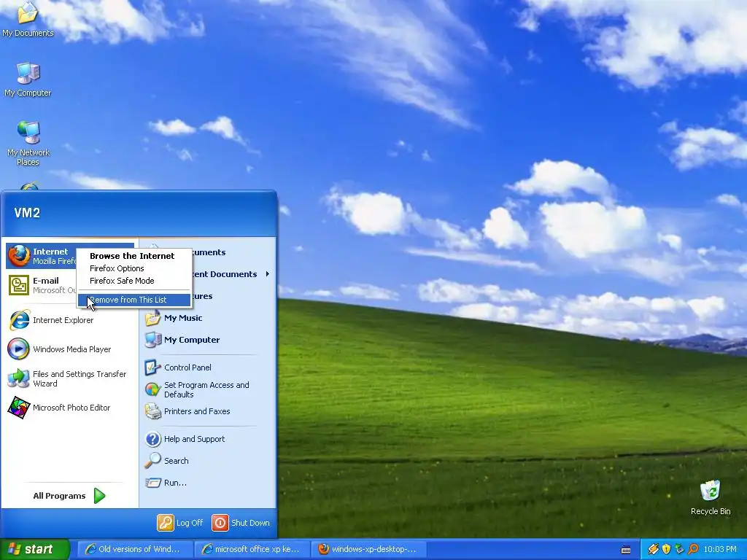Click the Start button

click(35, 549)
